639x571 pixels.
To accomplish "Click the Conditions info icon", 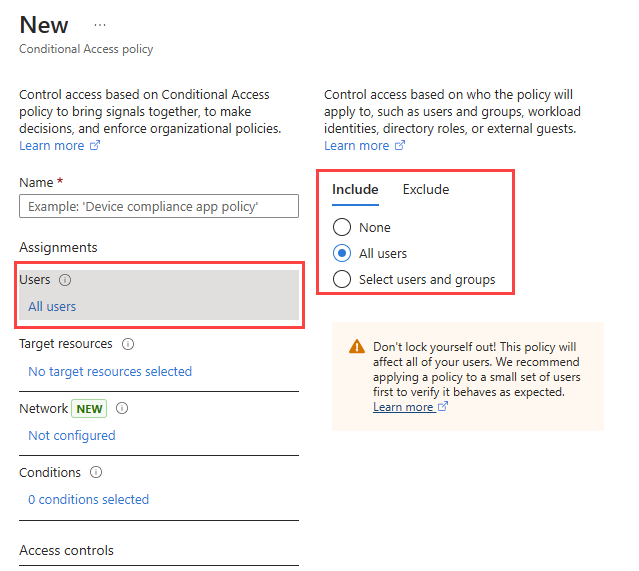I will [x=96, y=472].
